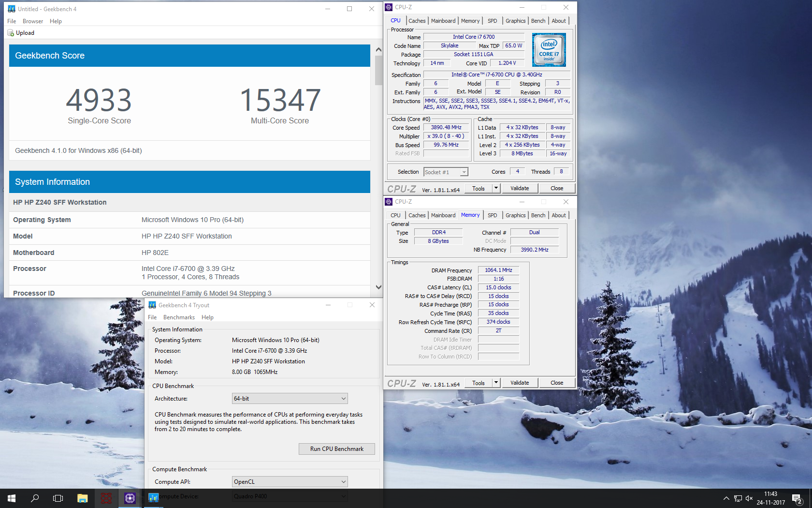This screenshot has height=508, width=812.
Task: Click the red taskbar app icon
Action: coord(106,498)
